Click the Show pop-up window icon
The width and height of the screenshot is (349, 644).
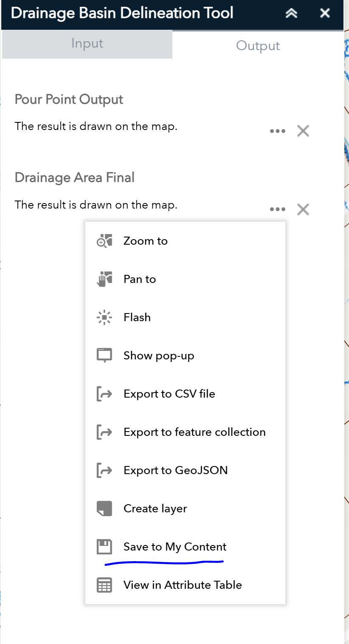pyautogui.click(x=104, y=355)
